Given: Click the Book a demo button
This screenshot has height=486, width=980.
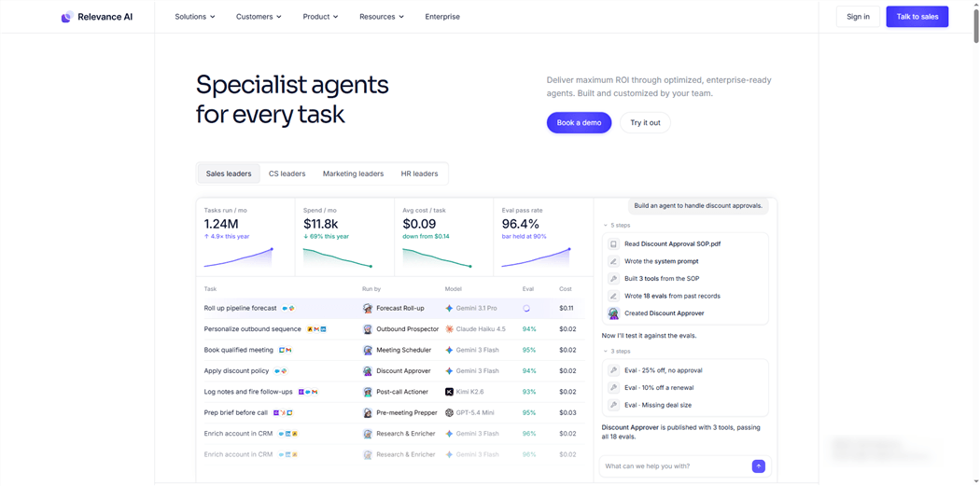Looking at the screenshot, I should pos(579,123).
